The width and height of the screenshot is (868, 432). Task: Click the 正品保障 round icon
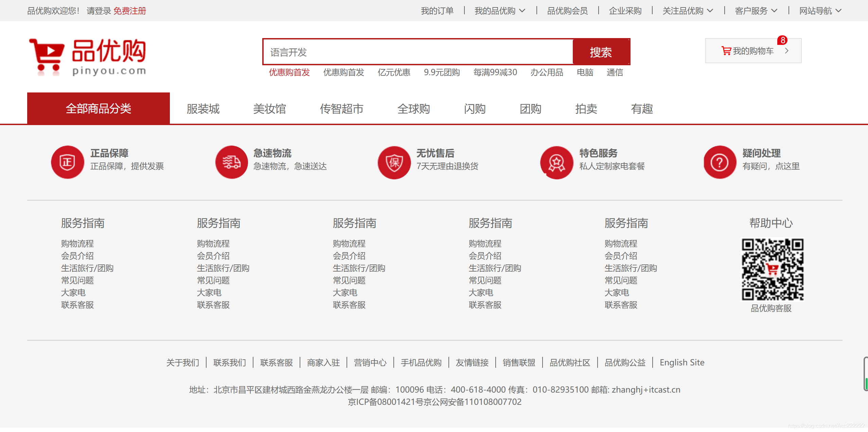click(67, 162)
